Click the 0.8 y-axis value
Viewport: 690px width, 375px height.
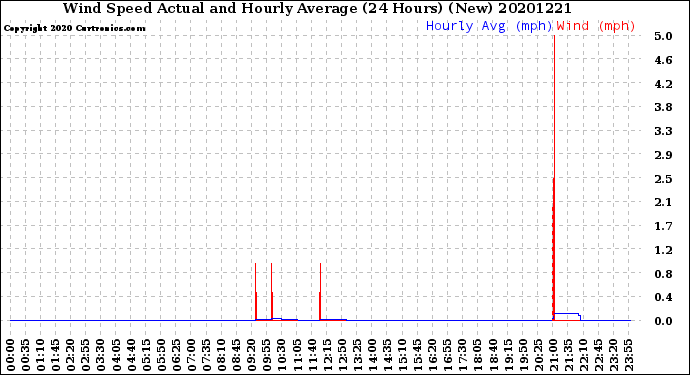tap(663, 273)
